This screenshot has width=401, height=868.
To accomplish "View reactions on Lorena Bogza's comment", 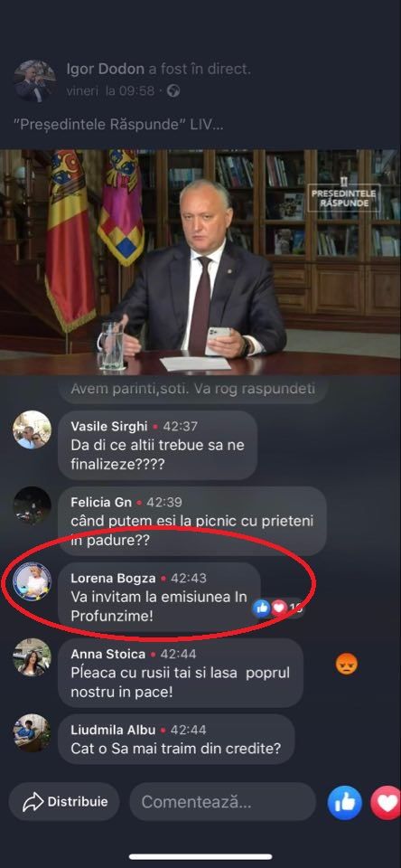I will (x=277, y=608).
